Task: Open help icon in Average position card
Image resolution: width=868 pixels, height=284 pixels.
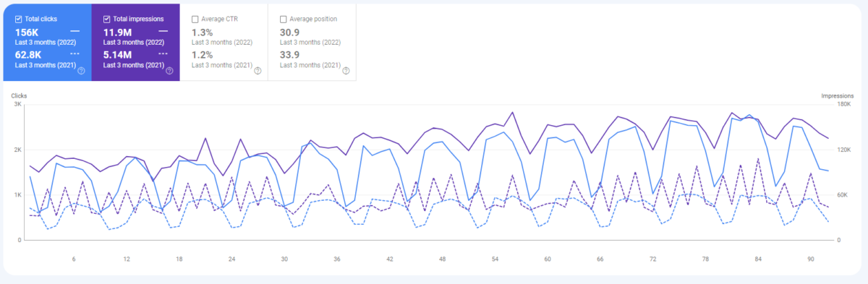Action: point(346,71)
